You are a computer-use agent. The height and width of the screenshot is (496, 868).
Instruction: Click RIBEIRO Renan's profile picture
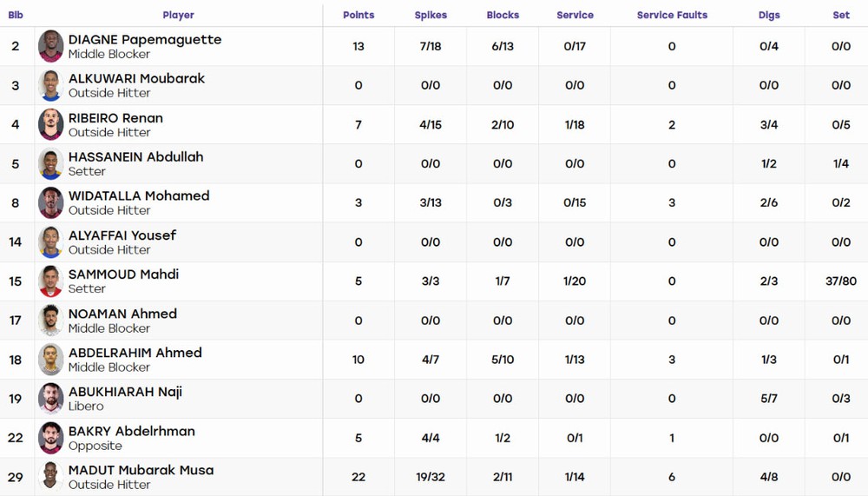coord(50,125)
